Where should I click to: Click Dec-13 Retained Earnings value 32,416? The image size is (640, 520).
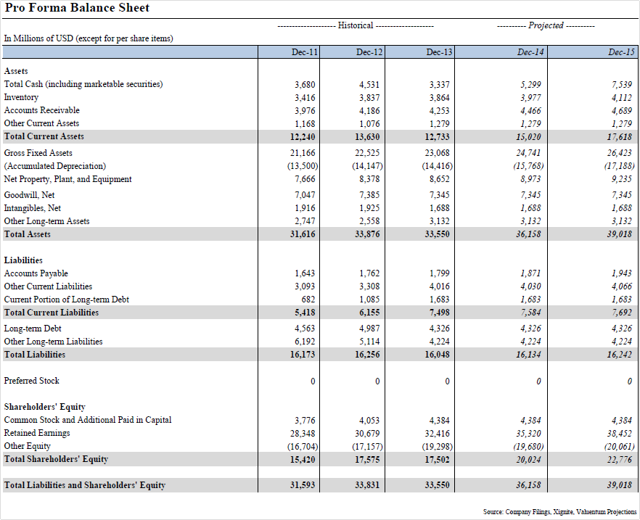(x=437, y=433)
